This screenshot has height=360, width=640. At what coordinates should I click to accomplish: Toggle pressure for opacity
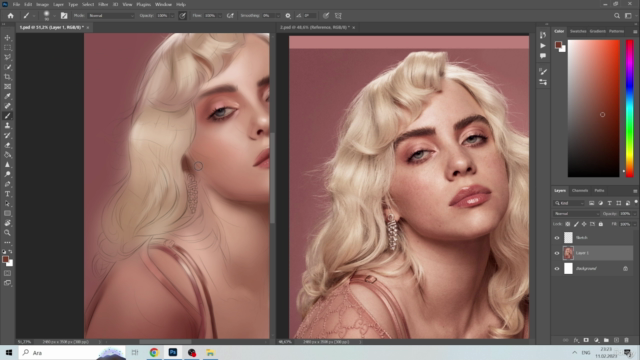[x=182, y=16]
